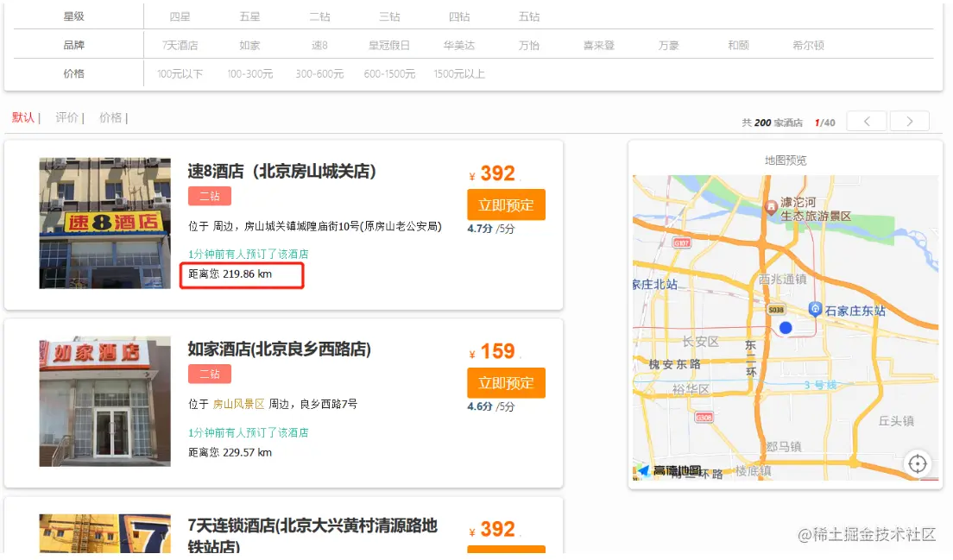Click the 共 200 家酒店 count text

(772, 123)
